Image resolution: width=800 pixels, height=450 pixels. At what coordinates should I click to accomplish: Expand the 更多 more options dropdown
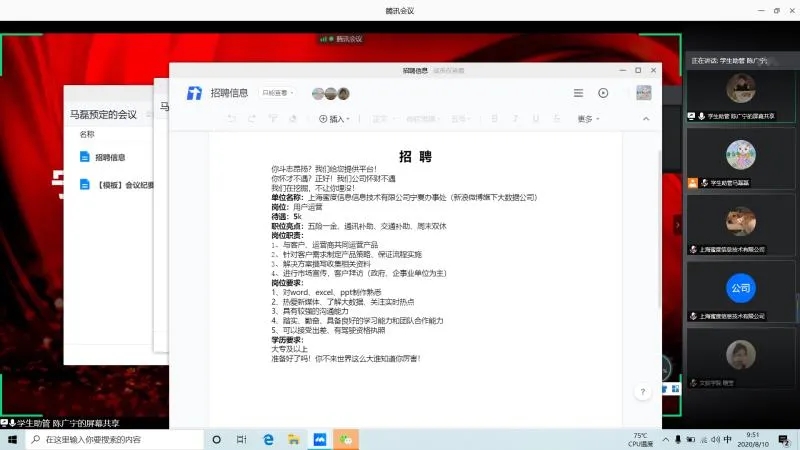coord(588,119)
